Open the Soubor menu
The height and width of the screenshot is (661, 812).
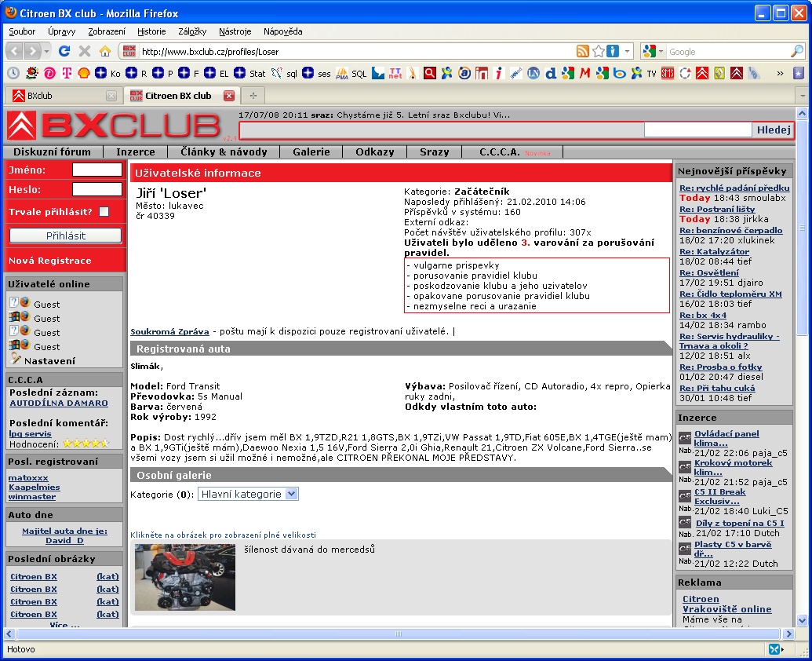pos(22,31)
